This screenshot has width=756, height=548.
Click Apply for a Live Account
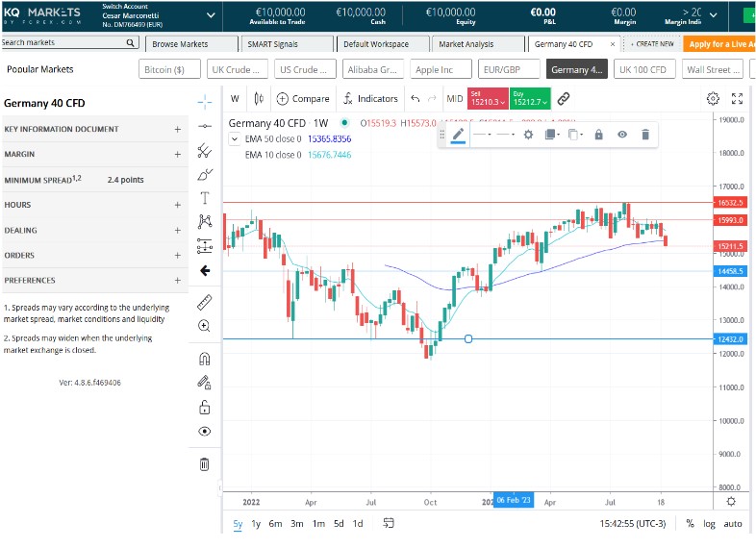(719, 44)
